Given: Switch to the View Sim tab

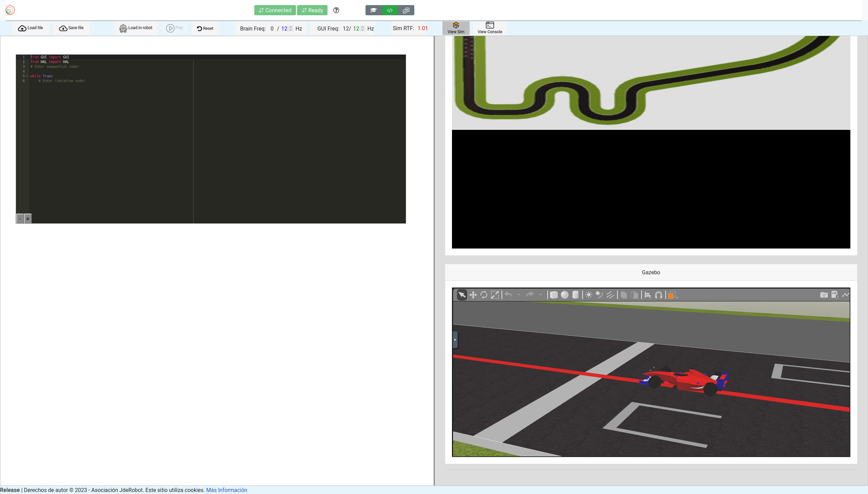Looking at the screenshot, I should coord(456,28).
